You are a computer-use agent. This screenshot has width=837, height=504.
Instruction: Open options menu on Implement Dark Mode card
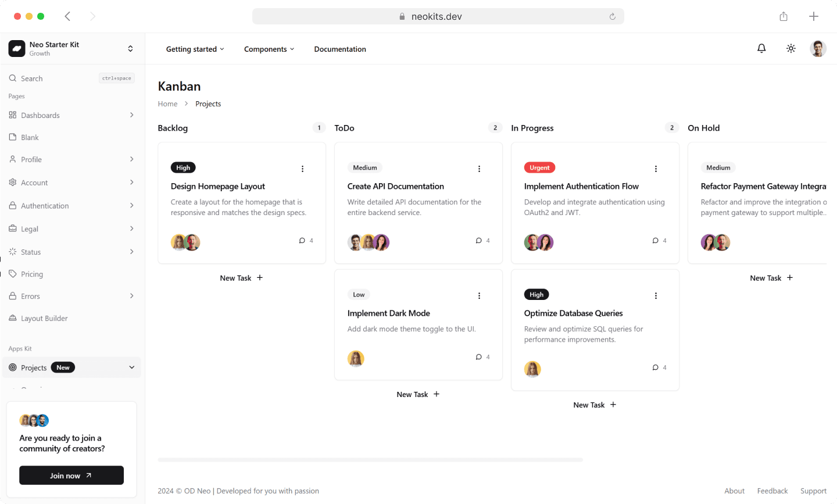pyautogui.click(x=479, y=295)
